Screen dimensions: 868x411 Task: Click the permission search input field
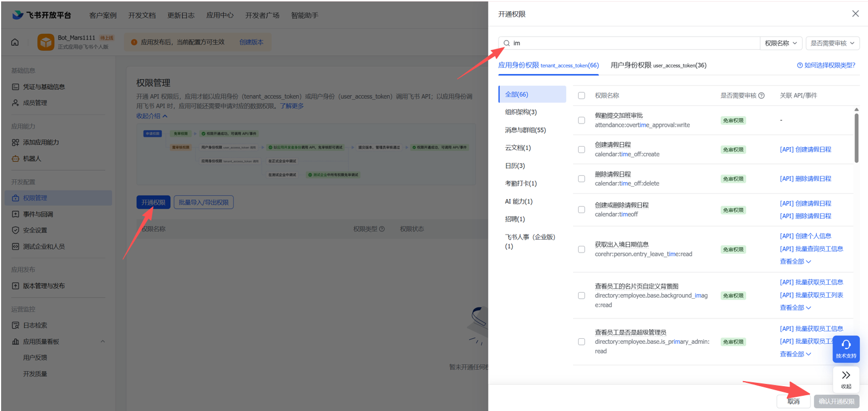[x=629, y=43]
